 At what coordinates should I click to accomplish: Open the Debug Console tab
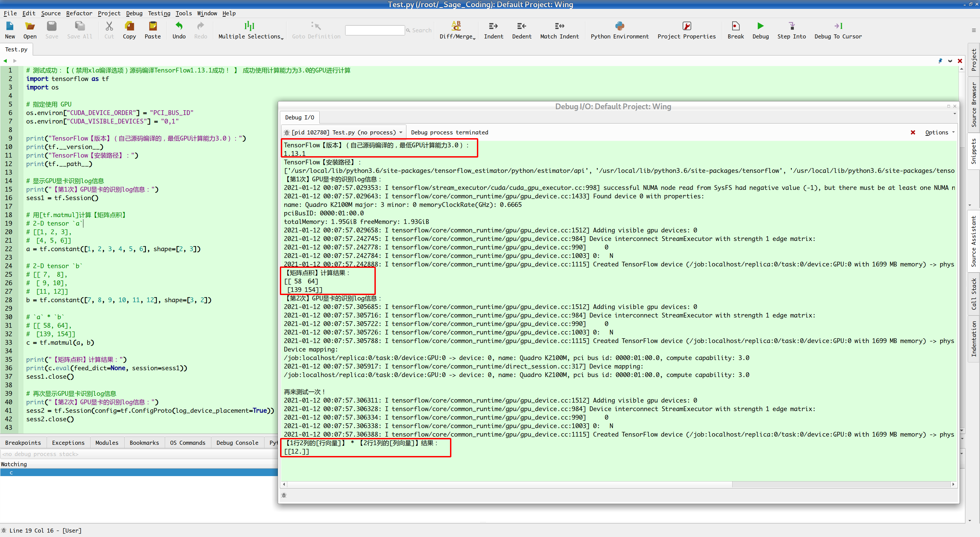tap(237, 443)
